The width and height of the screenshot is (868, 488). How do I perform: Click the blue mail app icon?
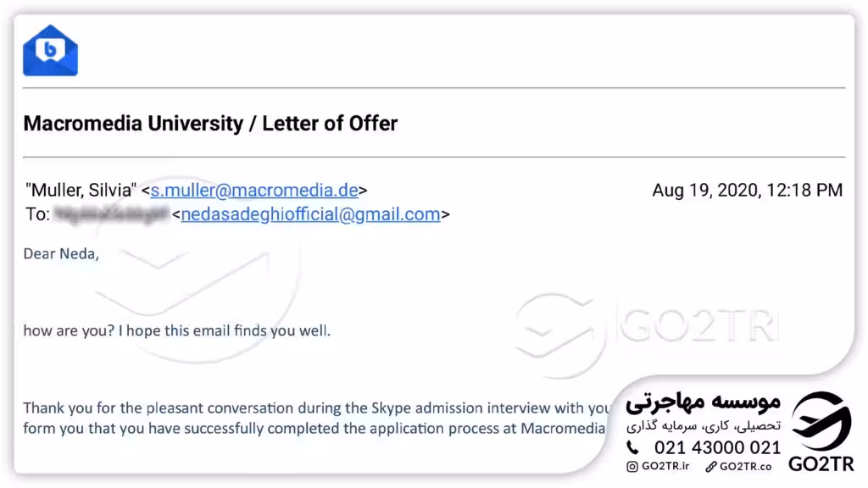point(50,51)
